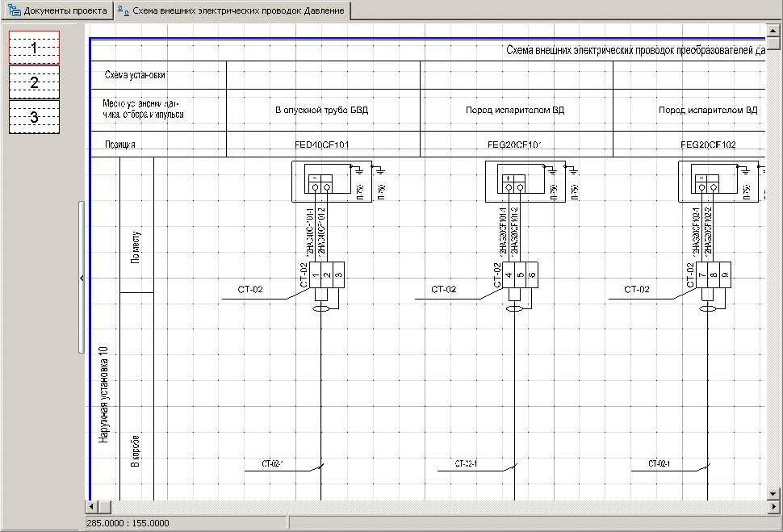Switch to the Документы проекта tab
This screenshot has height=532, width=783.
click(57, 11)
